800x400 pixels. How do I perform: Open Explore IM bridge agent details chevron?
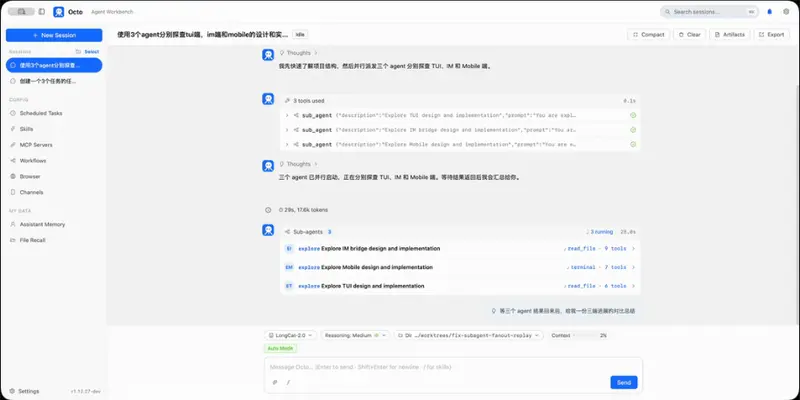tap(633, 249)
